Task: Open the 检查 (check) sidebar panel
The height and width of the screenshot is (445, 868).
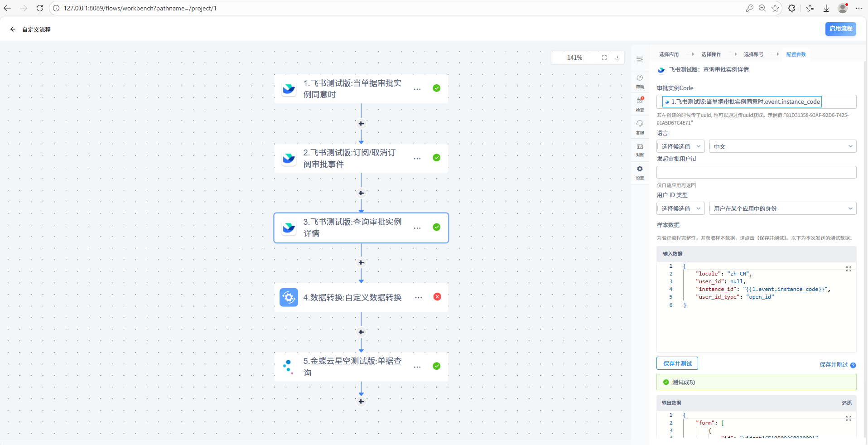Action: (640, 103)
